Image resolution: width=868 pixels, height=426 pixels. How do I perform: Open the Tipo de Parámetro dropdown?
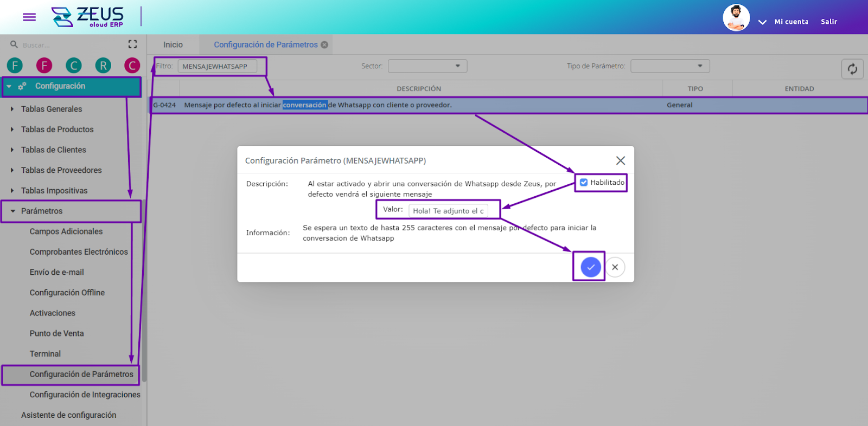click(670, 66)
